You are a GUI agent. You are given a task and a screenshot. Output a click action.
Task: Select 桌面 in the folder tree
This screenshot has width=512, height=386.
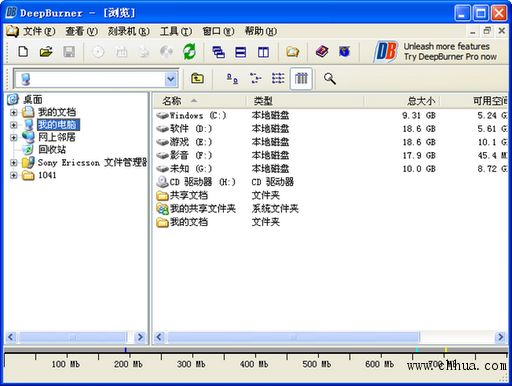point(33,99)
